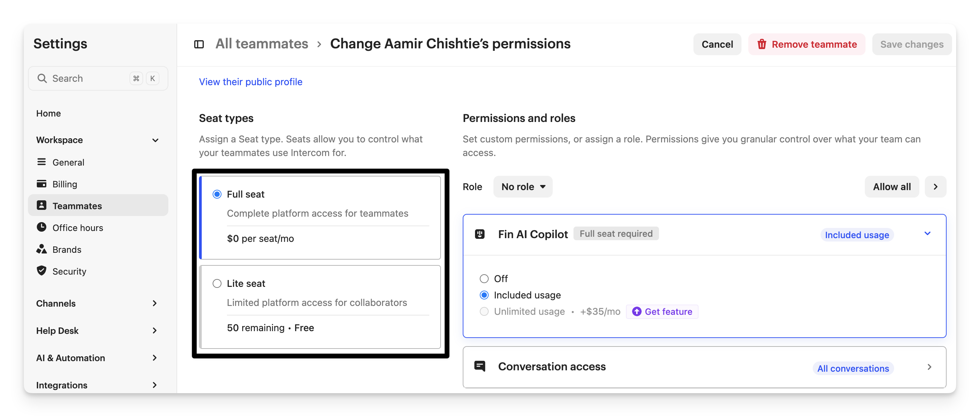
Task: Toggle the sidebar panel icon
Action: point(199,44)
